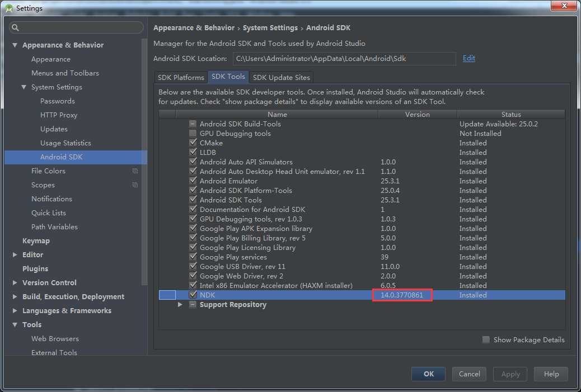Click the settings tree vertical scrollbar
Viewport: 581px width, 392px height.
click(144, 162)
